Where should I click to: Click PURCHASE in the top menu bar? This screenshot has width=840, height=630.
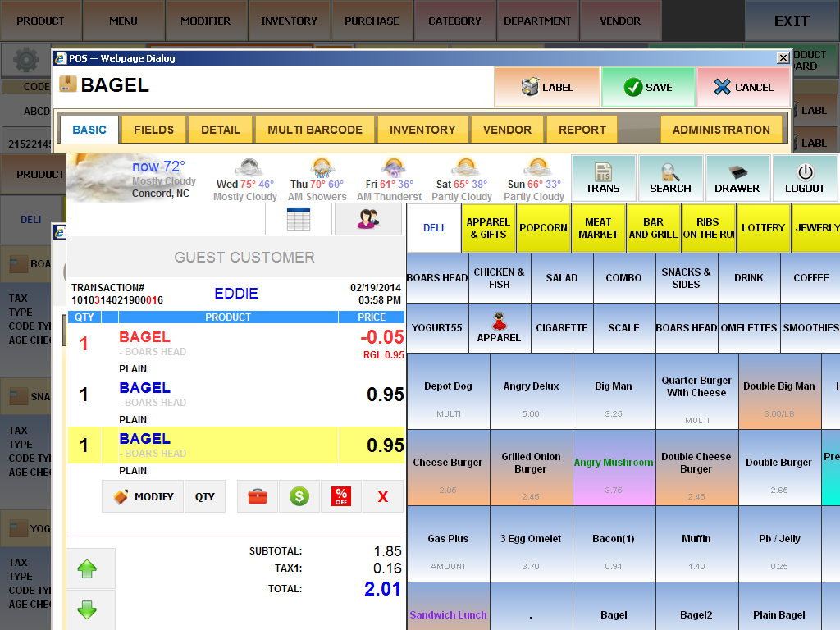pos(372,21)
